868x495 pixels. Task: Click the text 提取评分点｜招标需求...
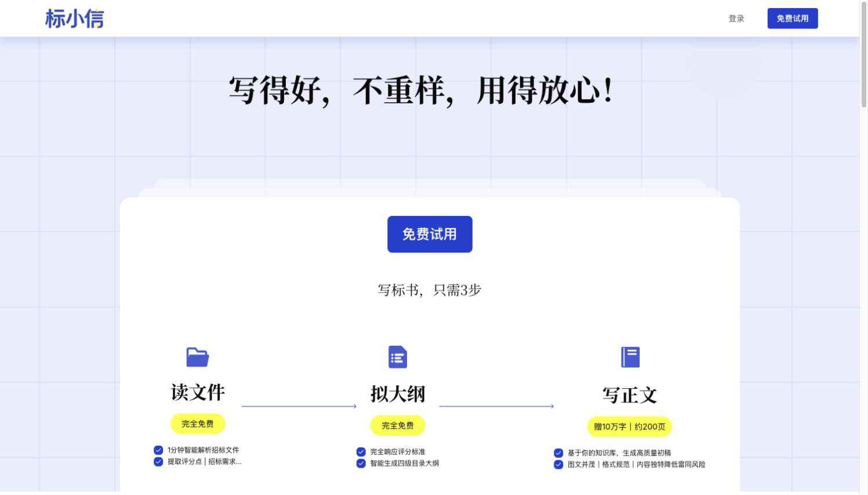pyautogui.click(x=205, y=461)
